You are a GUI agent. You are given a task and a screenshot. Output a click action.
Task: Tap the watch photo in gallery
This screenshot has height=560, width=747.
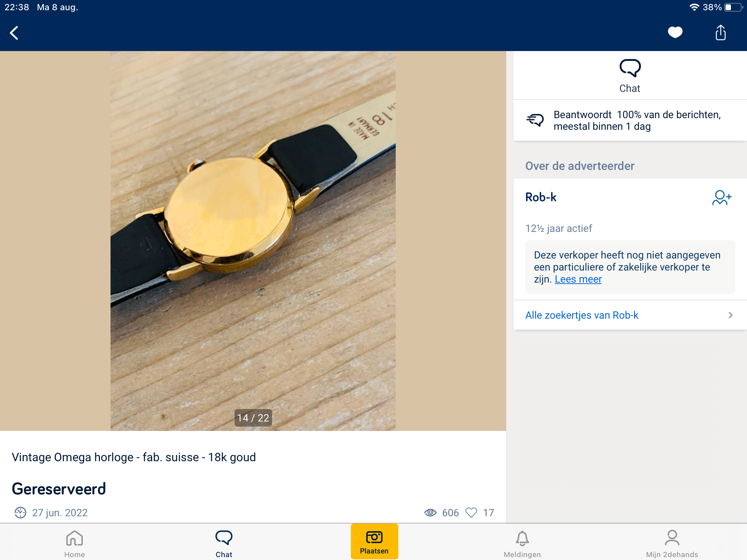(253, 241)
